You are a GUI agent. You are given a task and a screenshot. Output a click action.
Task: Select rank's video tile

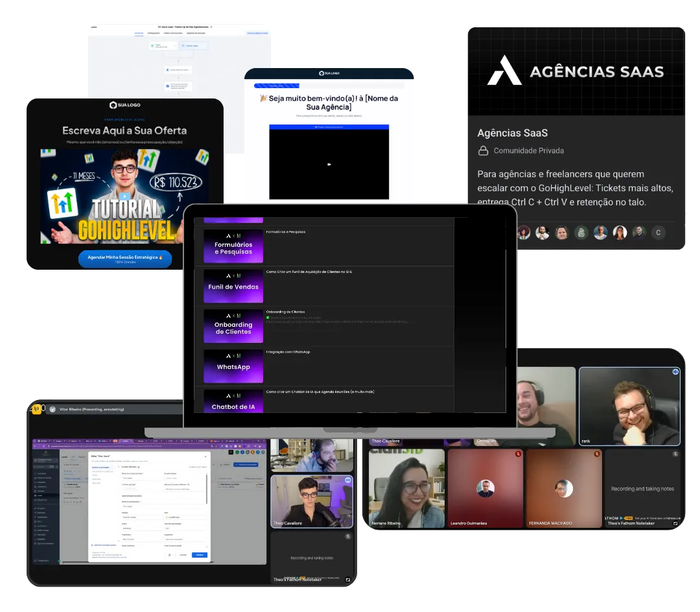tap(629, 406)
